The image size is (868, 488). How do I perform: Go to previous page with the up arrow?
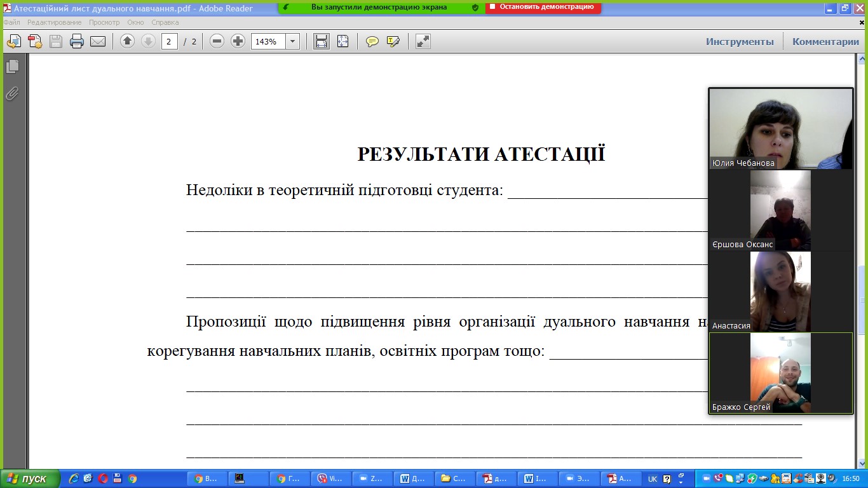click(x=127, y=41)
